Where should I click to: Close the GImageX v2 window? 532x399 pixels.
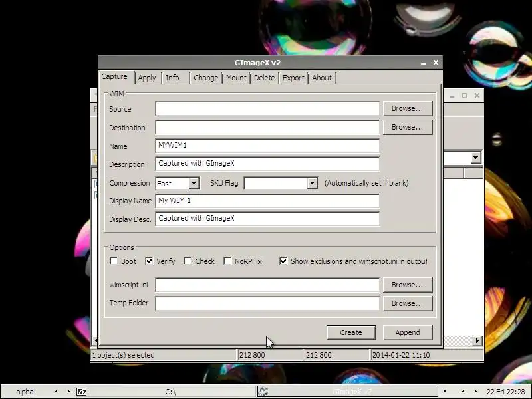click(436, 63)
